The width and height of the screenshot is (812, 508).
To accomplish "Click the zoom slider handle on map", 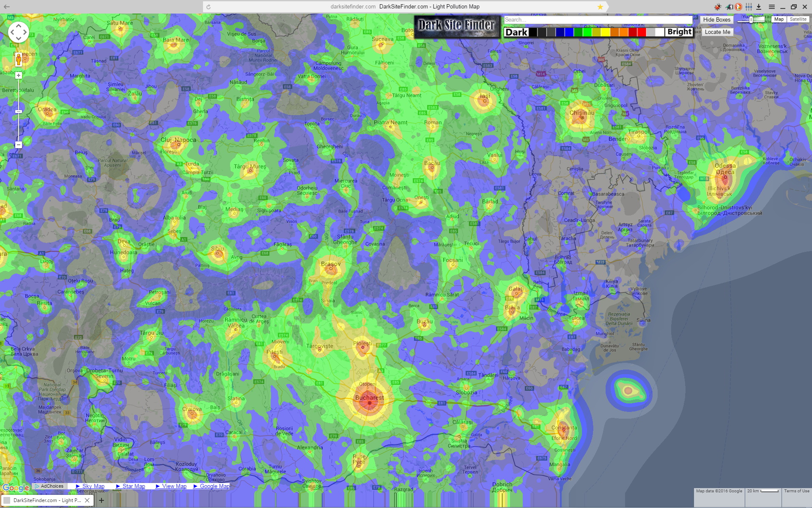I will click(19, 111).
